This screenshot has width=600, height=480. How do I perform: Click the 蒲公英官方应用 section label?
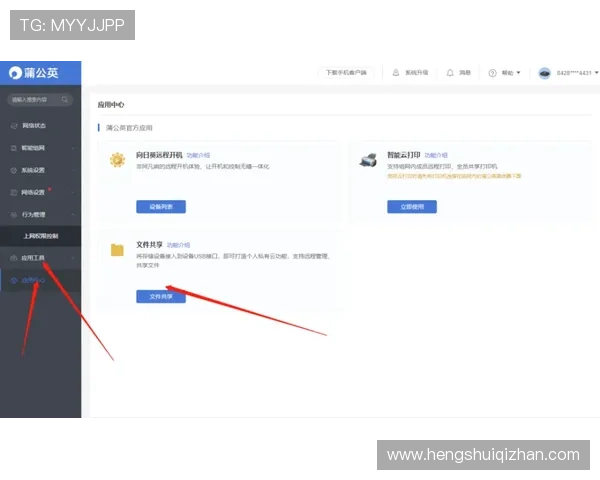(x=129, y=128)
